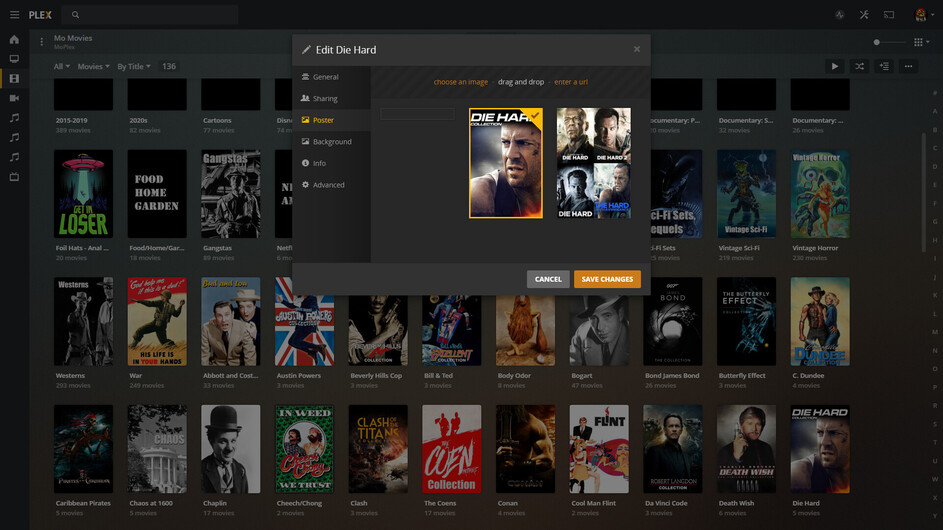Screen dimensions: 943x530
Task: Open the grid view mode selector
Action: click(x=921, y=42)
